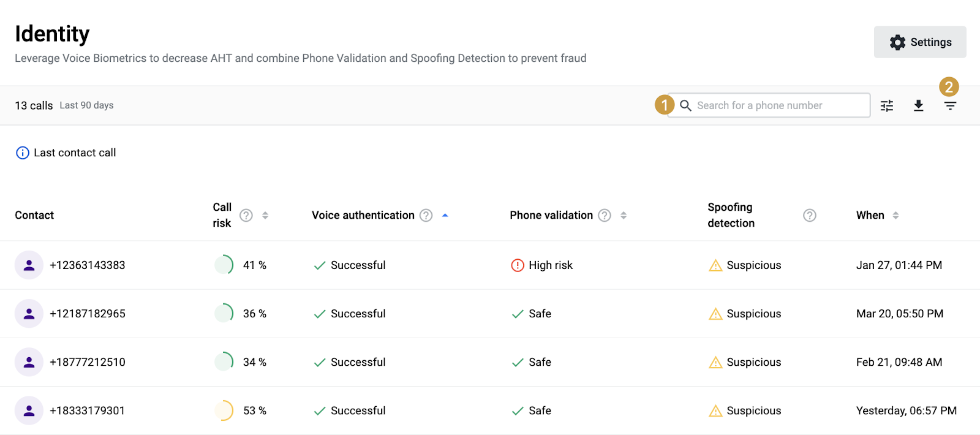The width and height of the screenshot is (980, 435).
Task: Click the Last 90 days label
Action: pyautogui.click(x=86, y=105)
